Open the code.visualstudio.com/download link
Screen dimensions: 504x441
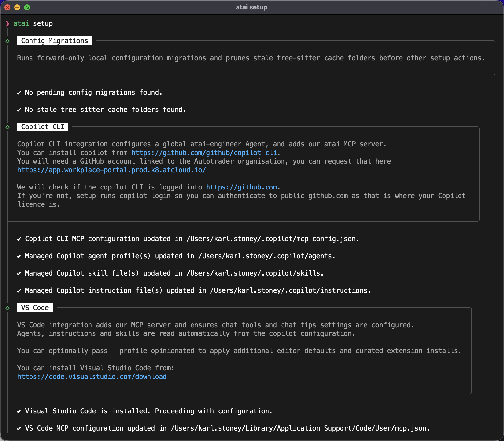click(92, 377)
